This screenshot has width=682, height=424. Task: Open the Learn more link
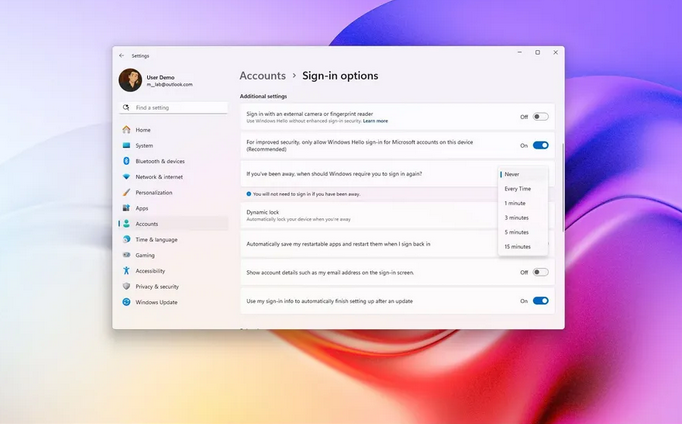click(x=375, y=121)
